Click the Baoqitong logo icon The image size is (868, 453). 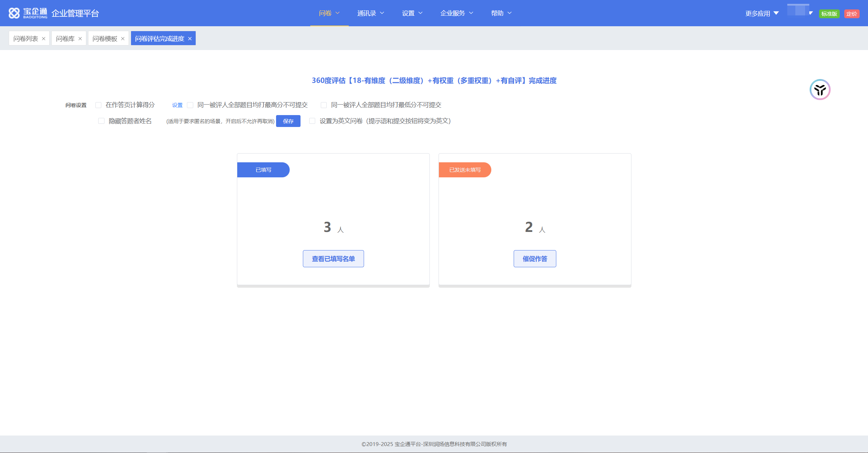pos(14,13)
